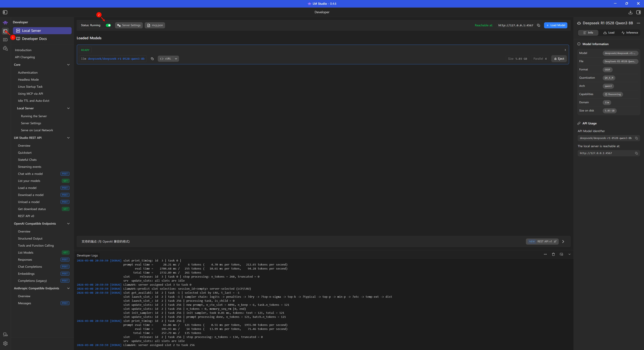Switch to the Inference tab

(x=630, y=33)
